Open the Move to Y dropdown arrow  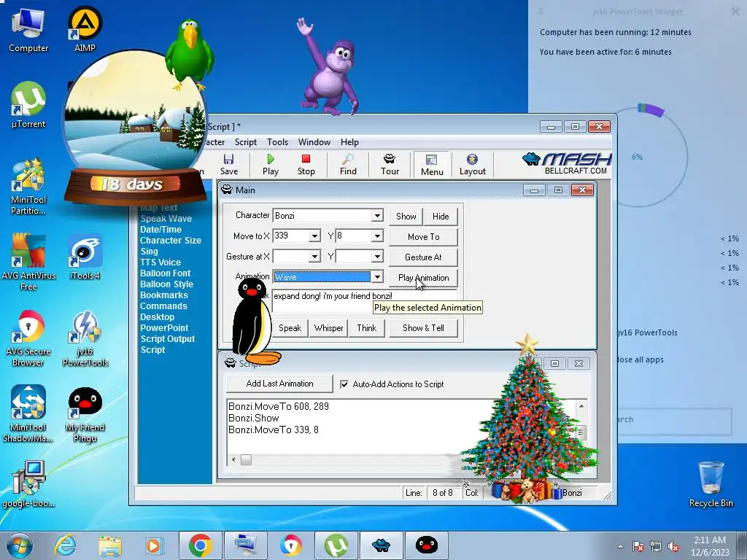pos(377,236)
